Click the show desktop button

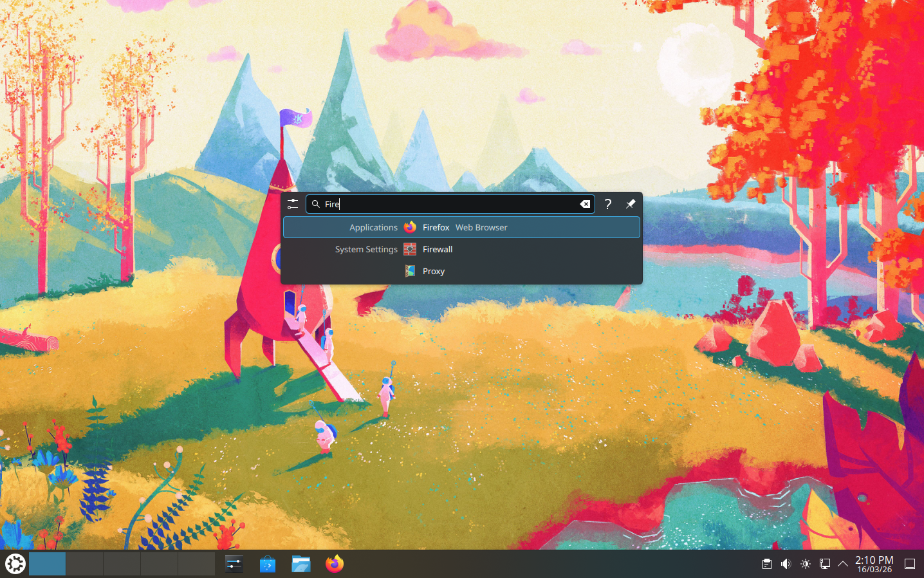(910, 564)
